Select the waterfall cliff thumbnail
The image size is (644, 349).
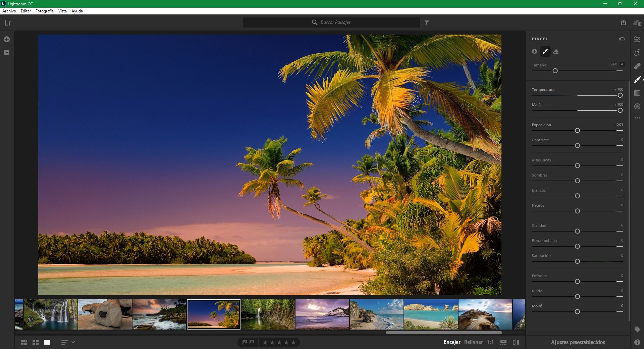click(x=51, y=314)
